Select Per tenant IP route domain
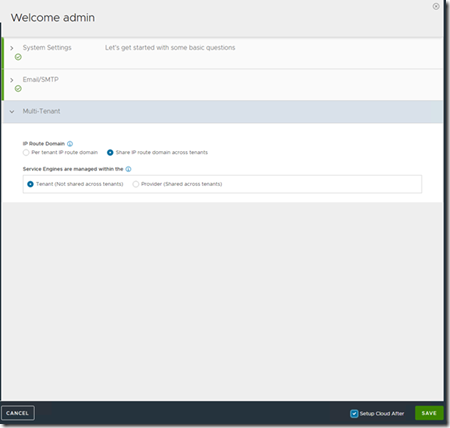Image resolution: width=450 pixels, height=428 pixels. tap(26, 153)
